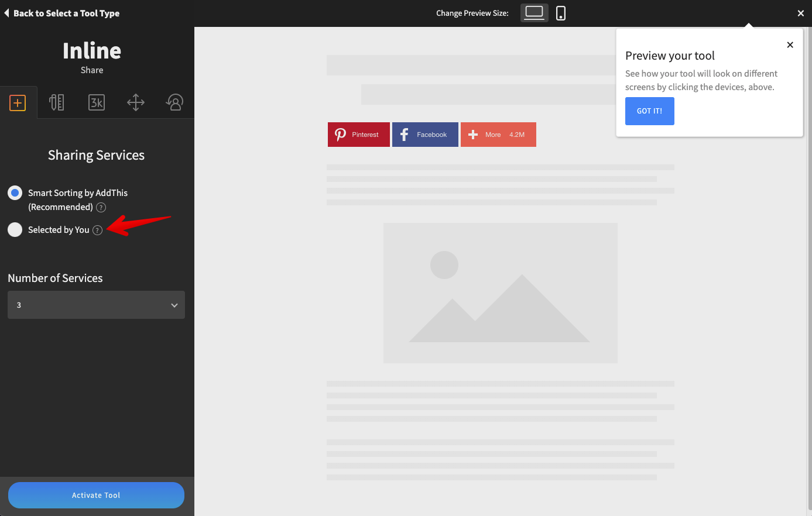
Task: Click the Facebook share button
Action: (425, 135)
